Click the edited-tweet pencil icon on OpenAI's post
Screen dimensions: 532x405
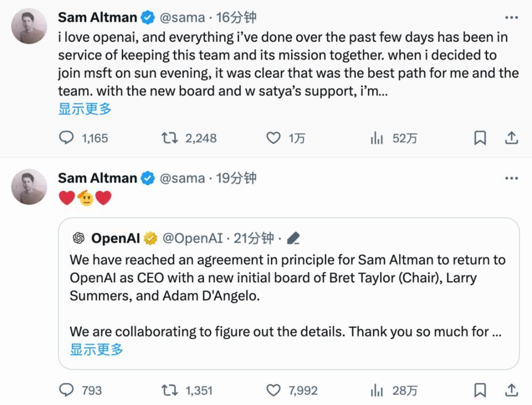pyautogui.click(x=294, y=238)
